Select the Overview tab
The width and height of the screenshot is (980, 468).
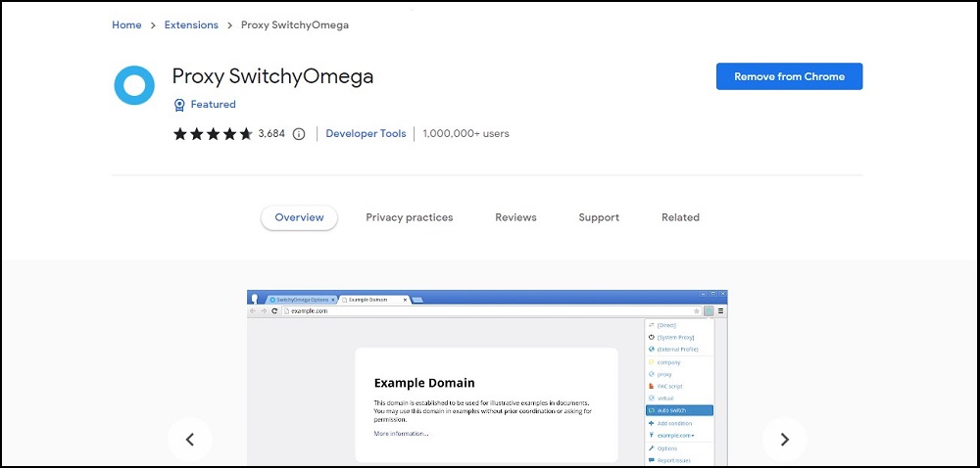[299, 217]
